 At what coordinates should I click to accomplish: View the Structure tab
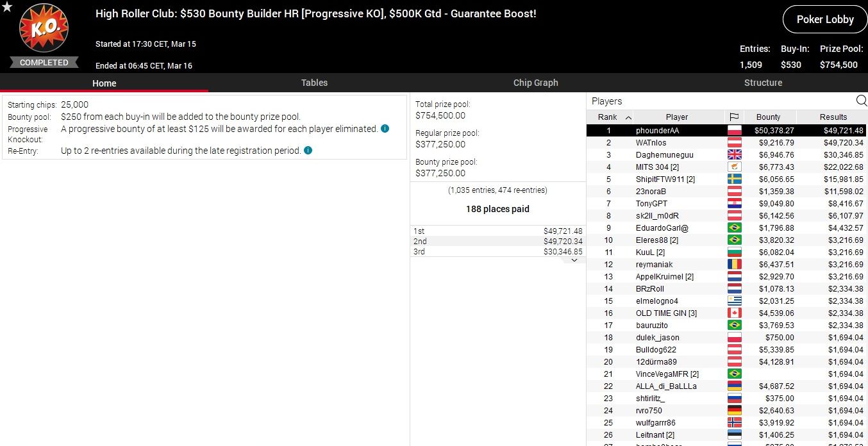[x=763, y=83]
